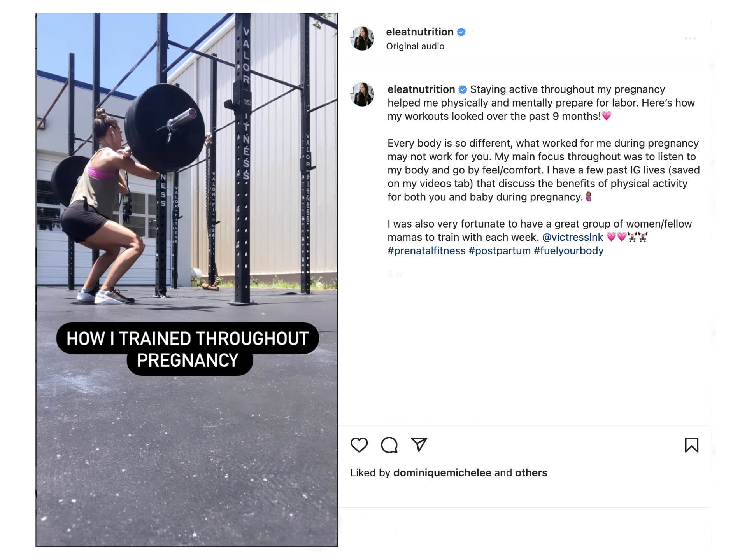Screen dimensions: 747x560
Task: Share post via paper plane icon
Action: [419, 444]
